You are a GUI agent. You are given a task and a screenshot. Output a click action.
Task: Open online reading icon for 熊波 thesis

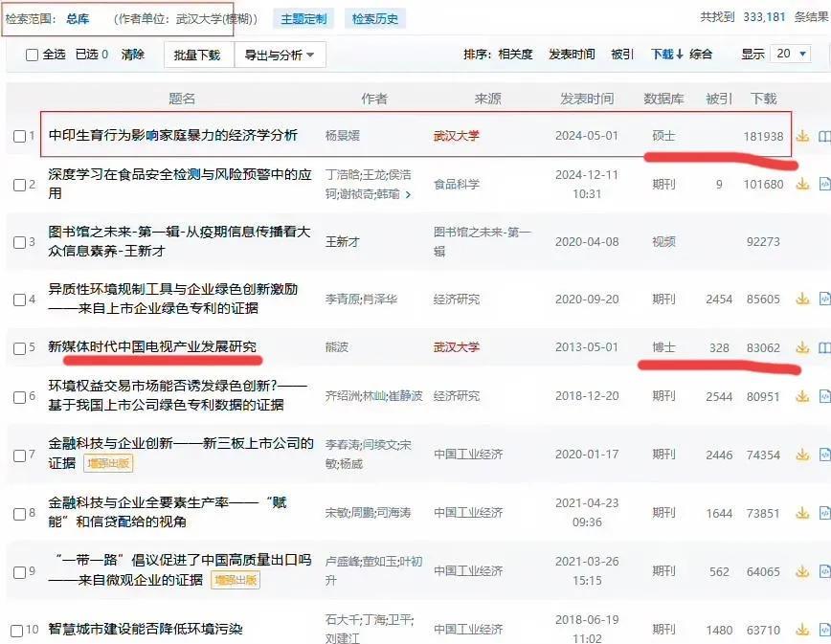(x=824, y=347)
